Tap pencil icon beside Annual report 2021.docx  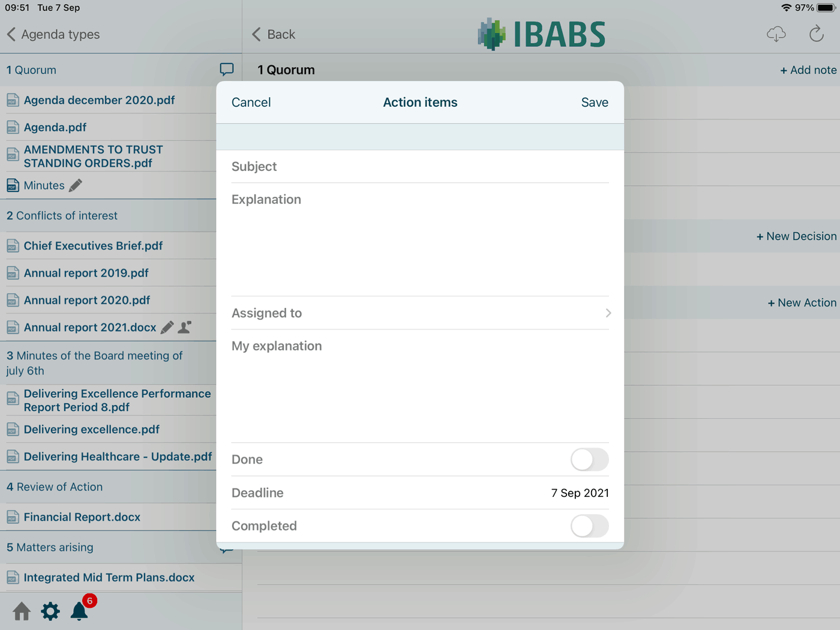click(x=167, y=327)
